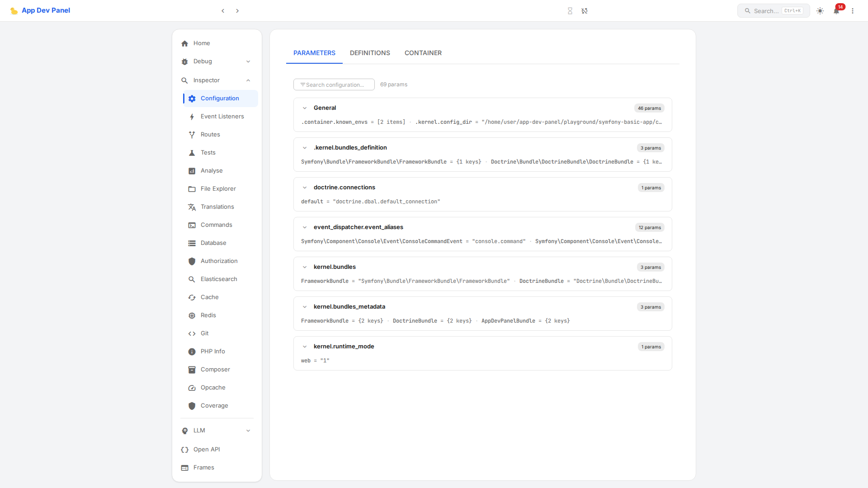Toggle the light/dark theme sun icon

820,11
